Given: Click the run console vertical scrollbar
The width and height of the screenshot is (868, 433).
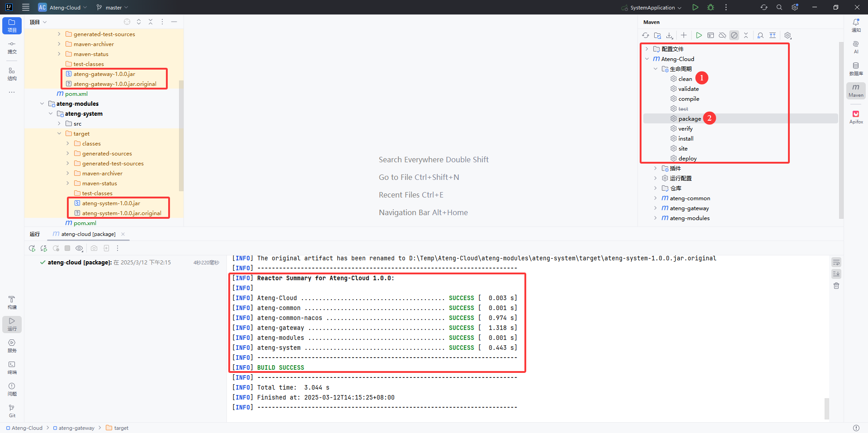Looking at the screenshot, I should coord(827,408).
